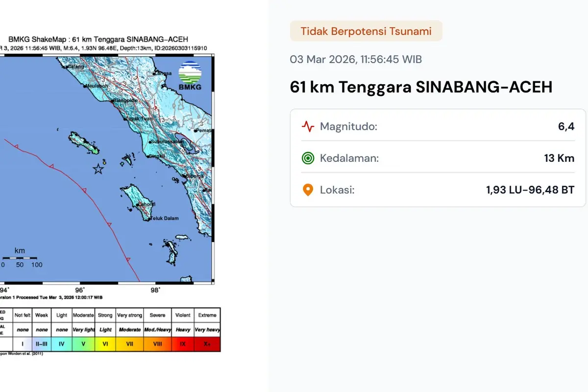Select the '61 km Tenggara SINABANG-ACEH' headline

421,87
